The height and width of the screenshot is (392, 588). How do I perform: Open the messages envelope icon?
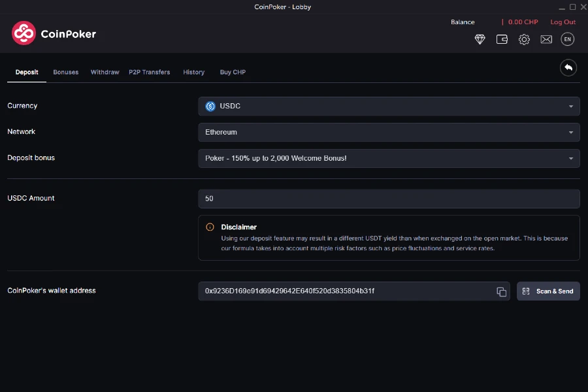click(x=546, y=39)
